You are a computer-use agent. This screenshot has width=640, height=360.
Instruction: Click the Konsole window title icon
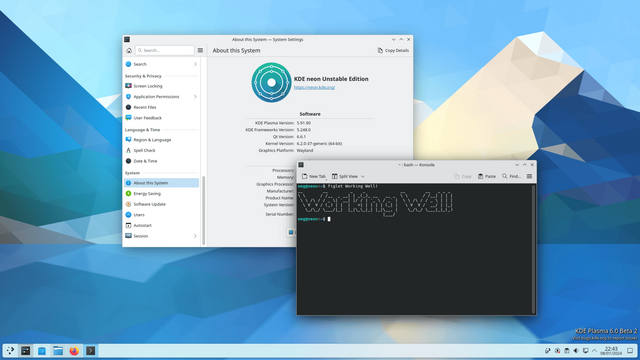[x=301, y=165]
